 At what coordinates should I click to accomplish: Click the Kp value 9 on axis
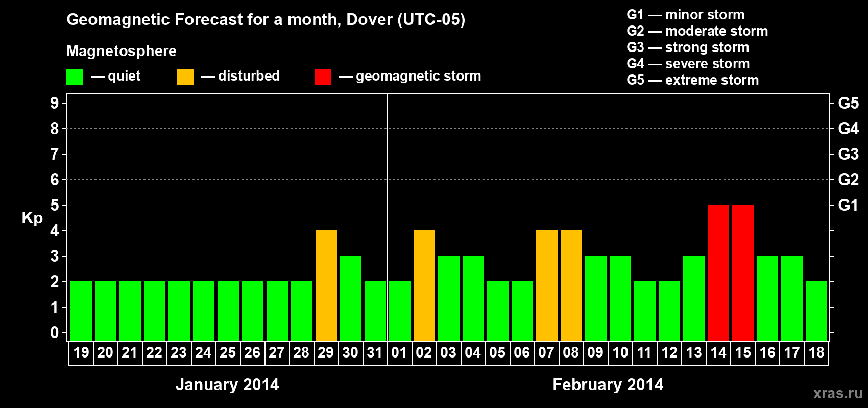tap(55, 103)
